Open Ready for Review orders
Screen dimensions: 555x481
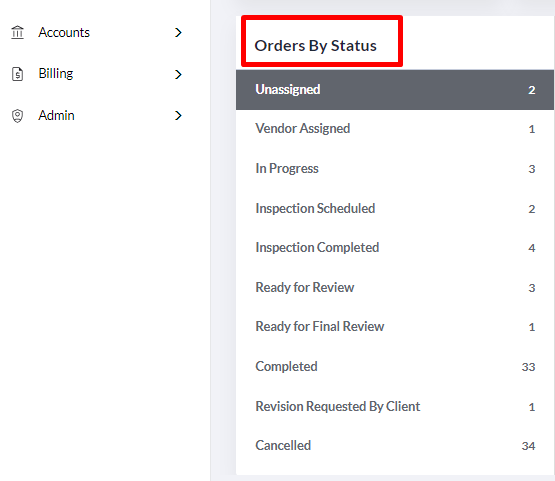point(395,288)
